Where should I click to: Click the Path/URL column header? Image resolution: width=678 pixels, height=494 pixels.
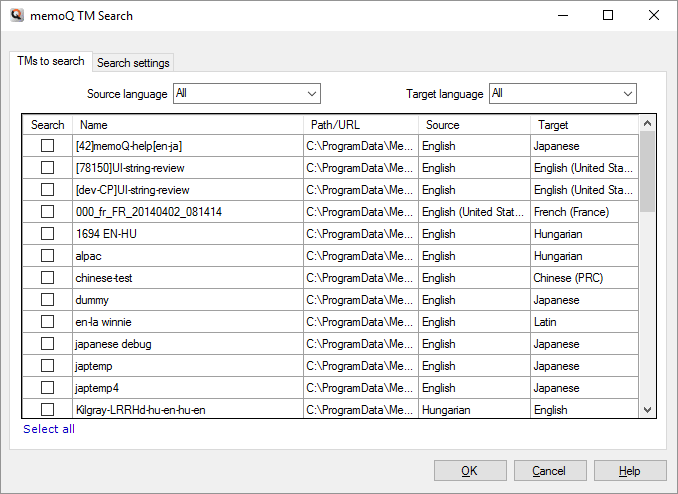tap(360, 125)
